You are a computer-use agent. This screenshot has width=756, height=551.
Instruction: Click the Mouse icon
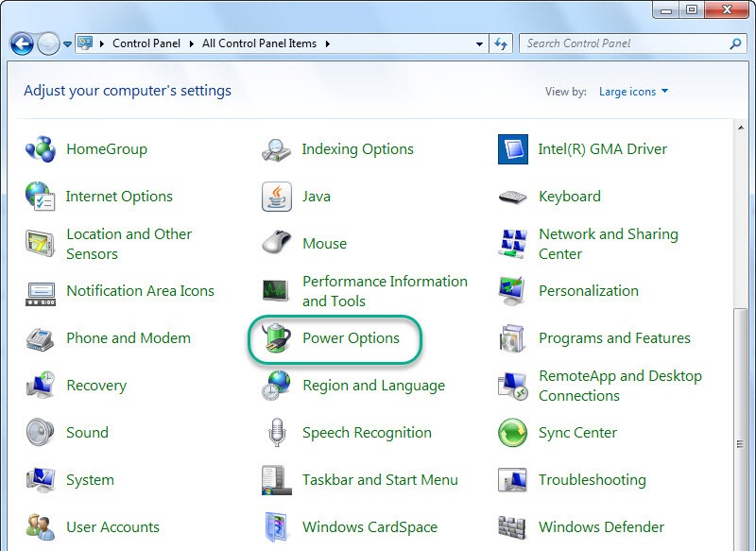277,244
